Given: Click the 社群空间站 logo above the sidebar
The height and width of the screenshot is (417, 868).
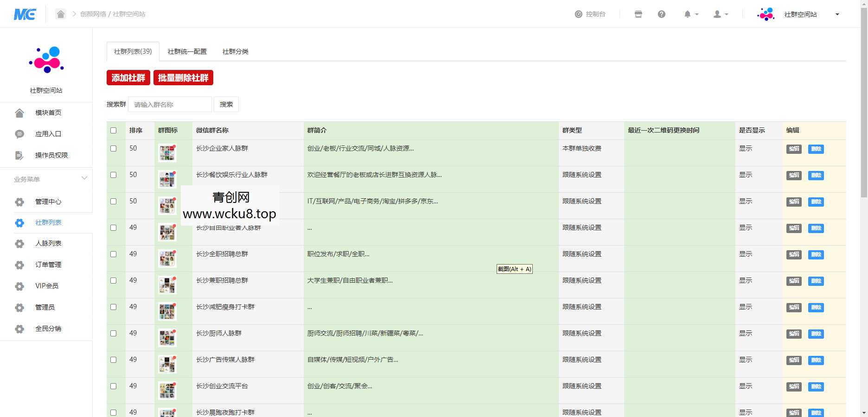Looking at the screenshot, I should [46, 59].
